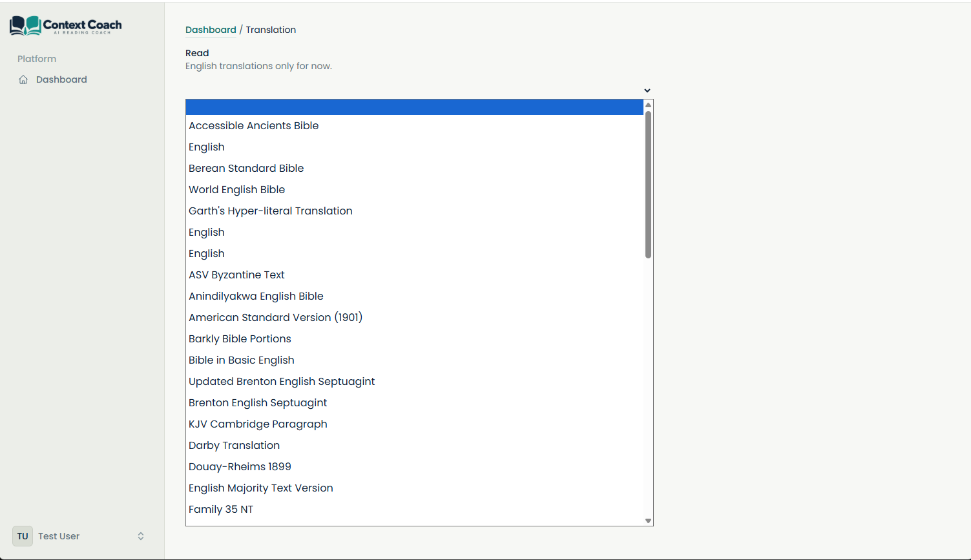
Task: Click the Dashboard home icon in sidebar
Action: (23, 79)
